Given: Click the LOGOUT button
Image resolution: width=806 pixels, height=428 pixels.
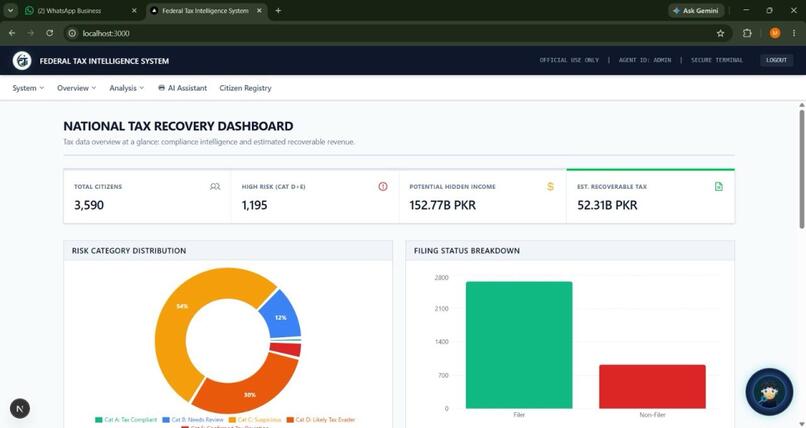Looking at the screenshot, I should 776,60.
